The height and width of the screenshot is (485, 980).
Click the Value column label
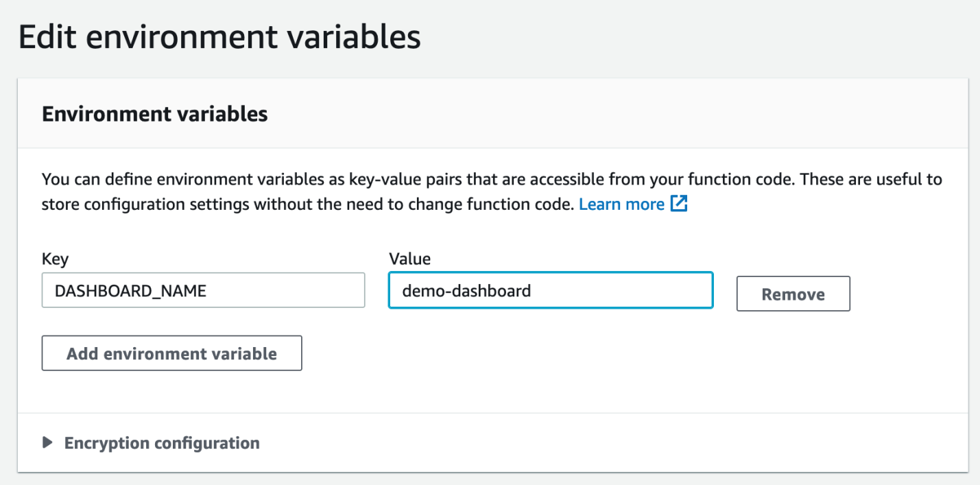[x=409, y=259]
